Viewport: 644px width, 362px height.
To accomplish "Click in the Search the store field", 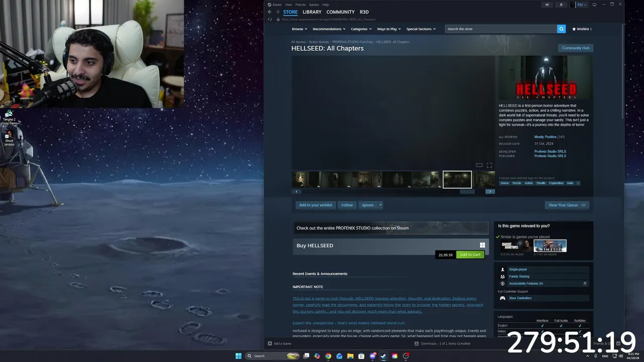I will click(x=501, y=29).
